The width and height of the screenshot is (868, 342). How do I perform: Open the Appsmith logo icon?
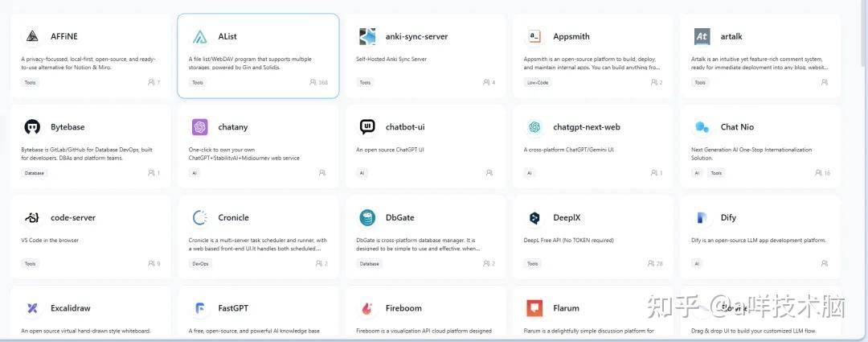pos(534,36)
